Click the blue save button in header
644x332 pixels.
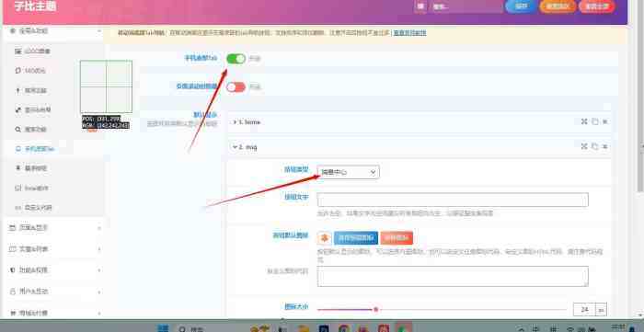point(521,6)
